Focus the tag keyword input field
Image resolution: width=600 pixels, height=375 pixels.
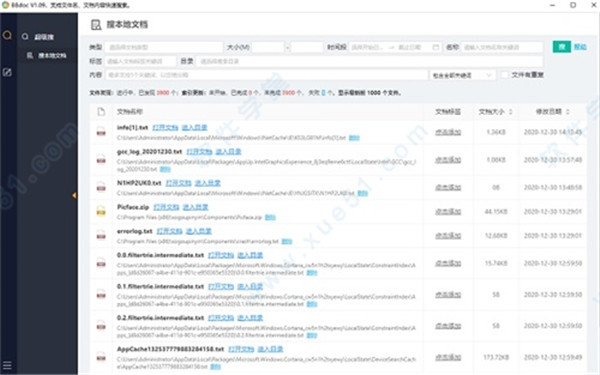(140, 61)
